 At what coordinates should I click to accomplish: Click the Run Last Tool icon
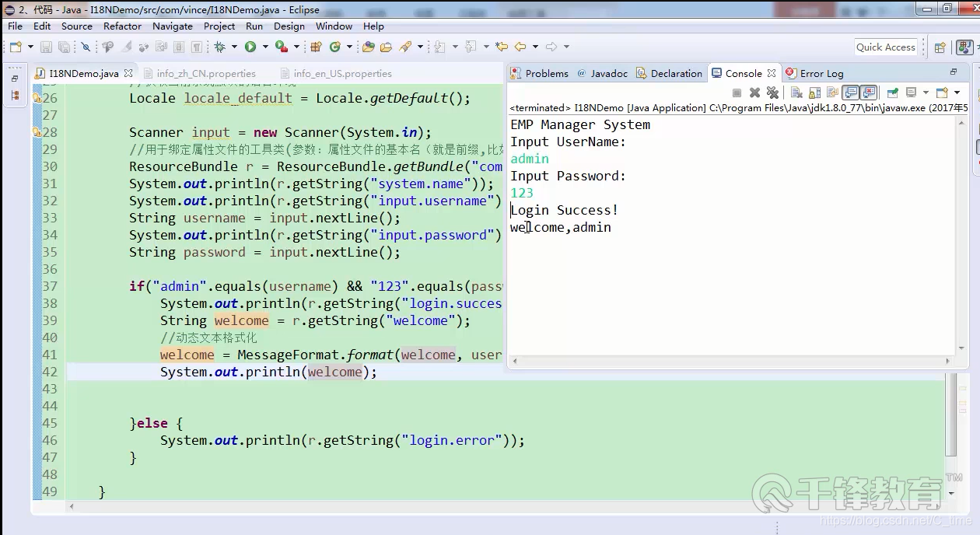pos(282,47)
